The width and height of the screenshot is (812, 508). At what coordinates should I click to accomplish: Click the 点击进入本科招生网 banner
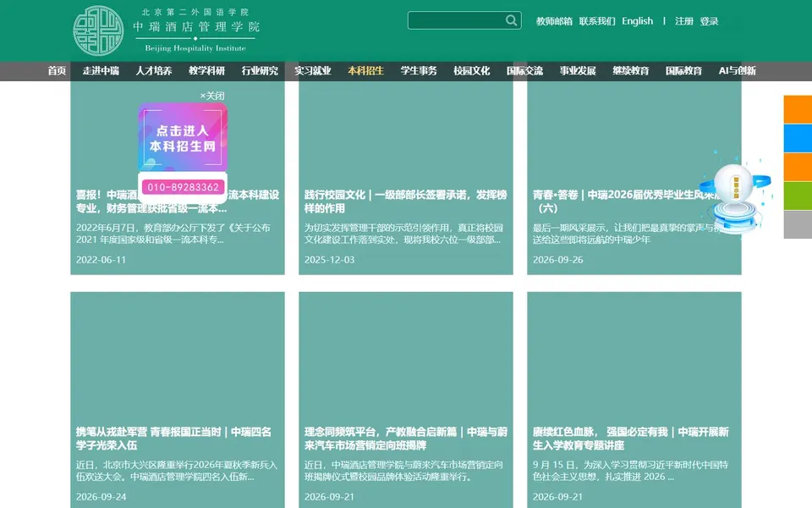(x=183, y=137)
